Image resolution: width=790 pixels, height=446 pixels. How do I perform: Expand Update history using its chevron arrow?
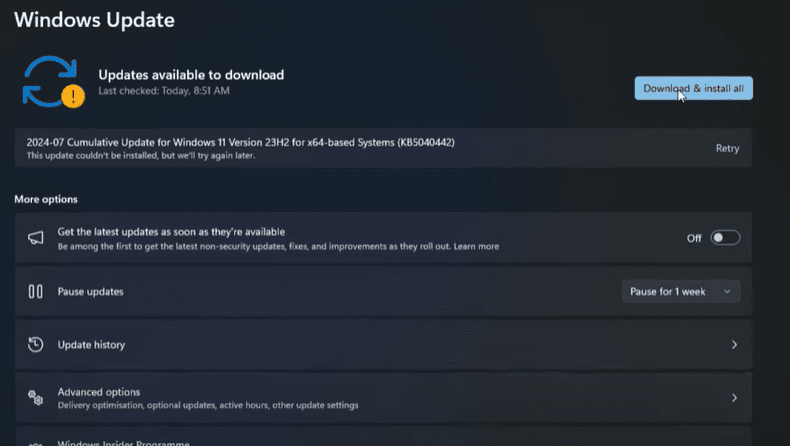[734, 345]
